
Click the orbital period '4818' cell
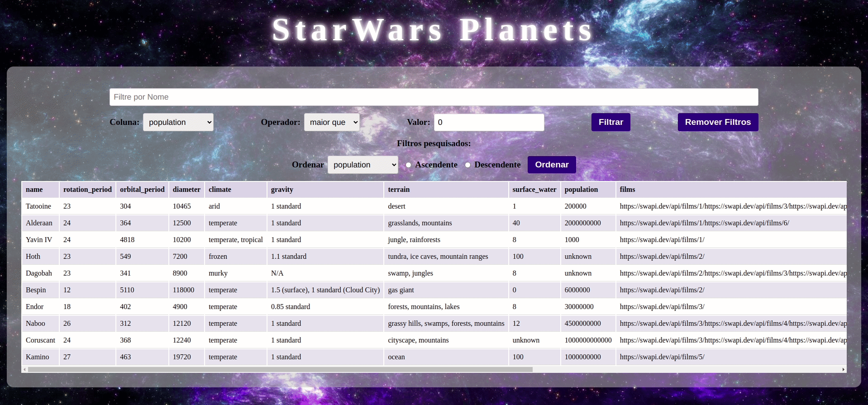[142, 240]
